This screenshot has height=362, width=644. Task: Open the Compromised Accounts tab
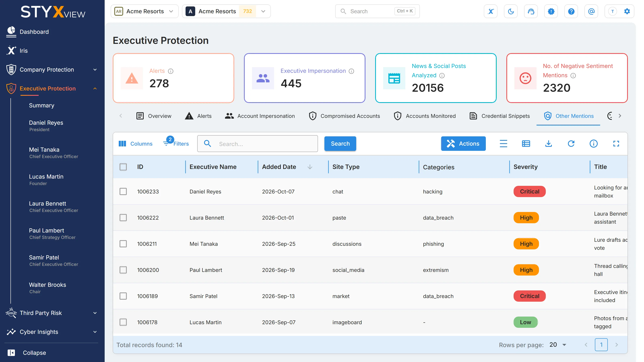tap(344, 116)
